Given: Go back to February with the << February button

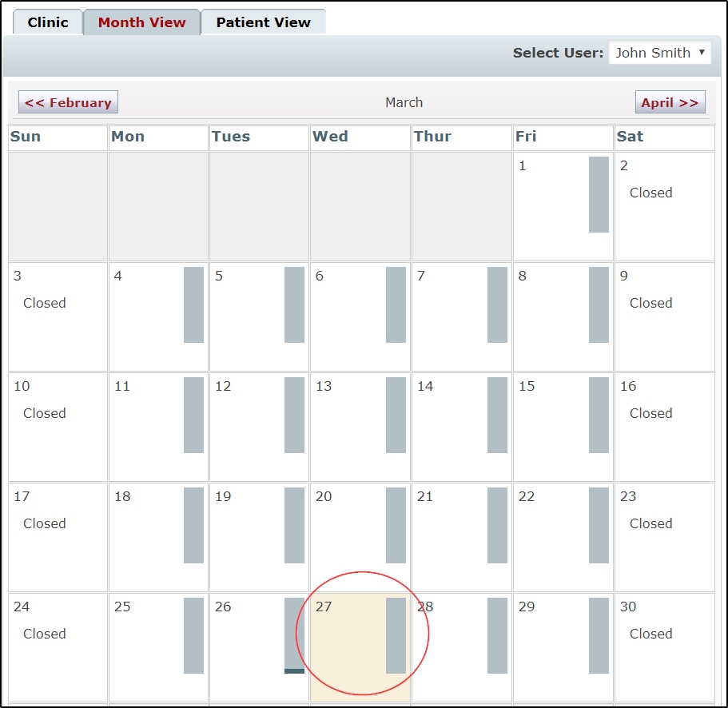Looking at the screenshot, I should pos(68,102).
